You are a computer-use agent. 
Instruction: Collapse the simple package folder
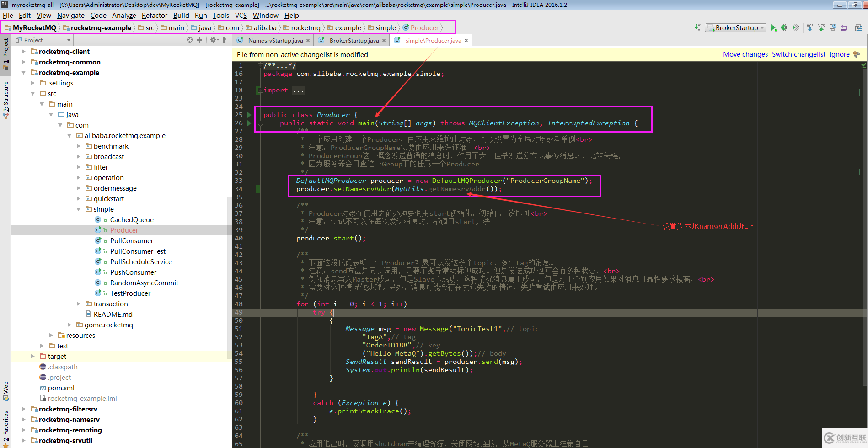click(79, 209)
